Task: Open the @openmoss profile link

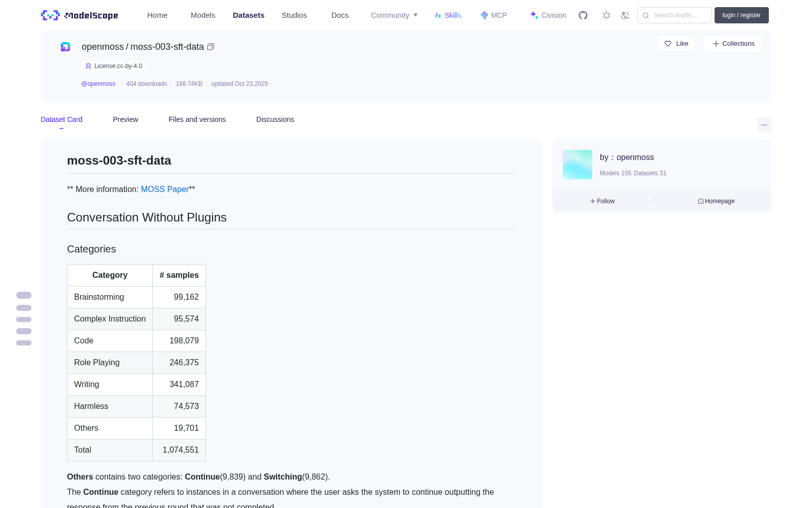Action: pyautogui.click(x=98, y=84)
